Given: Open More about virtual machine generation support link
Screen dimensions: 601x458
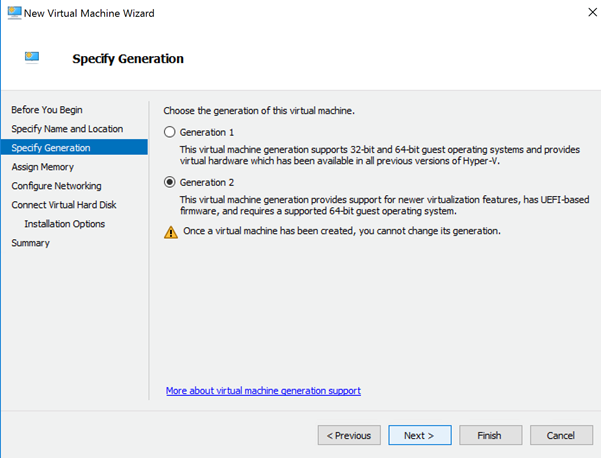Looking at the screenshot, I should click(263, 391).
